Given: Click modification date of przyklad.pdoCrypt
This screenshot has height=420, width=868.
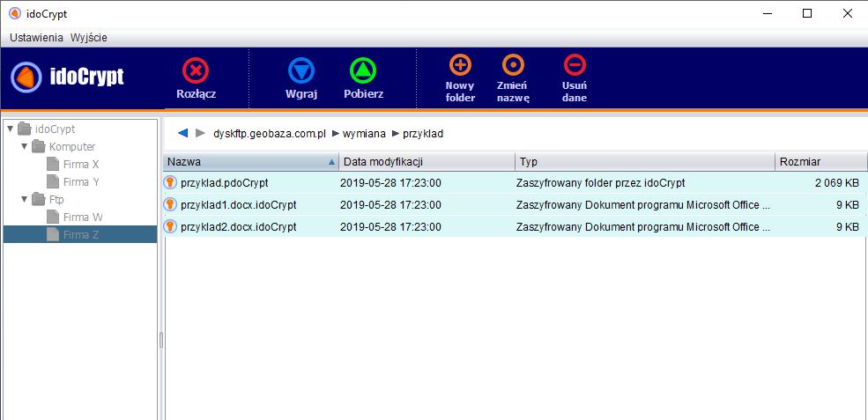Looking at the screenshot, I should [x=390, y=183].
